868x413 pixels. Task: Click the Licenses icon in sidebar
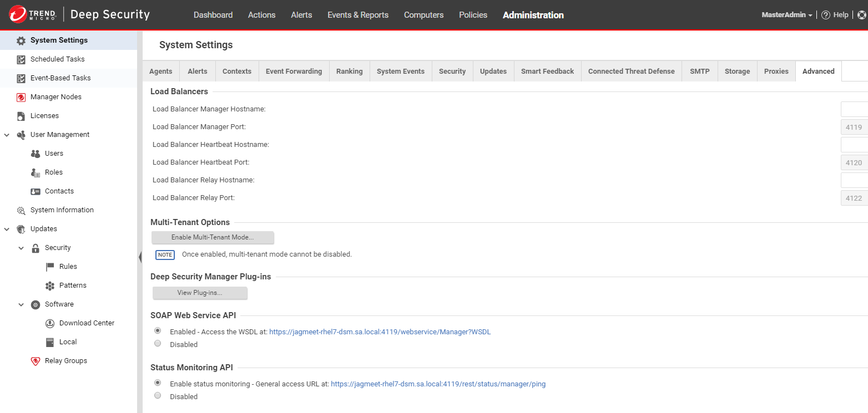[21, 116]
